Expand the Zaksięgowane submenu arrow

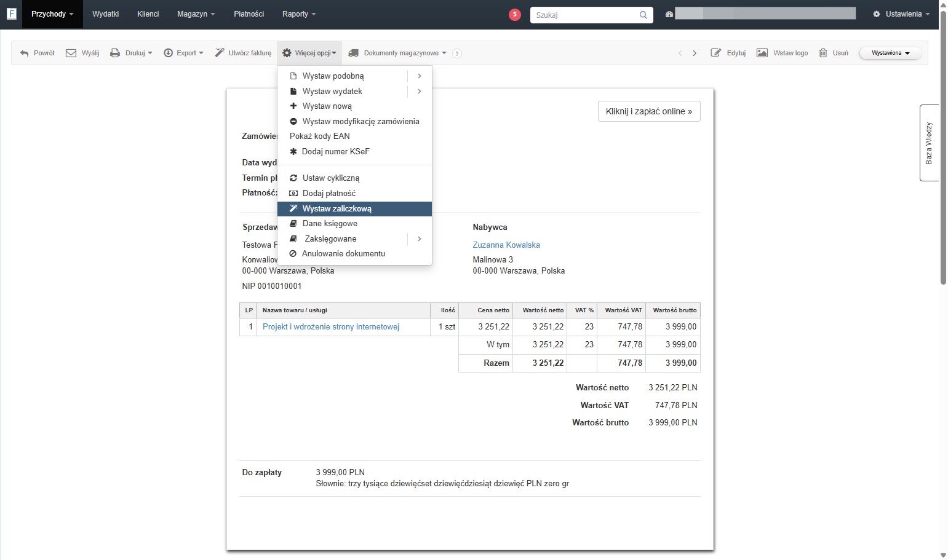[420, 239]
